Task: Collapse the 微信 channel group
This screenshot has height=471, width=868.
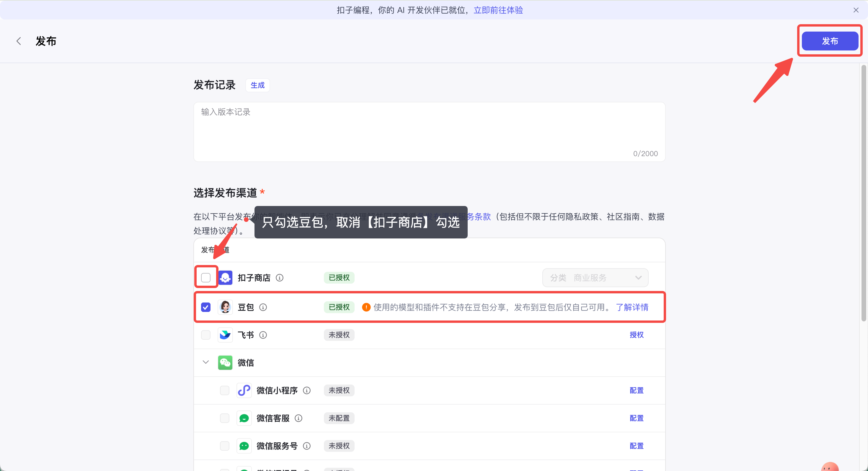Action: pos(205,362)
